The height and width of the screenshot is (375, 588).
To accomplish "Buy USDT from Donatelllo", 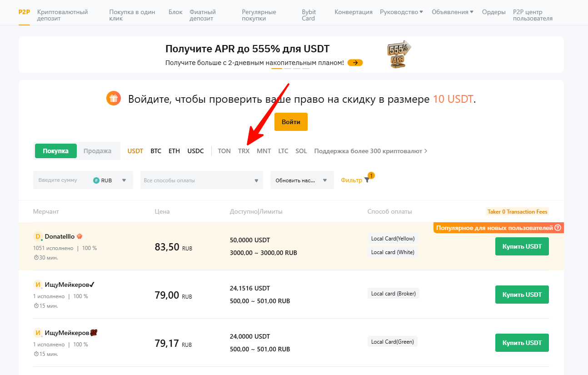I will pyautogui.click(x=522, y=246).
